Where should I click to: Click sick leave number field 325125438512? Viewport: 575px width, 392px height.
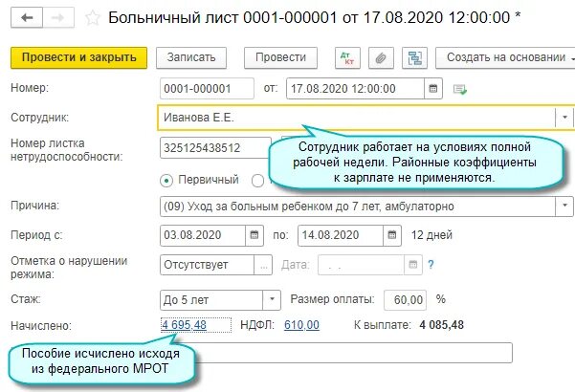(215, 148)
